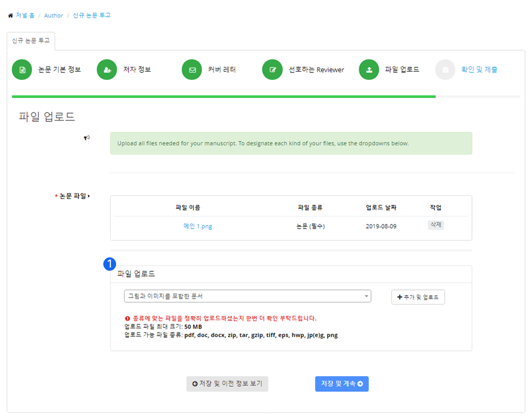Click the home icon in breadcrumb
This screenshot has height=420, width=532.
click(x=10, y=16)
